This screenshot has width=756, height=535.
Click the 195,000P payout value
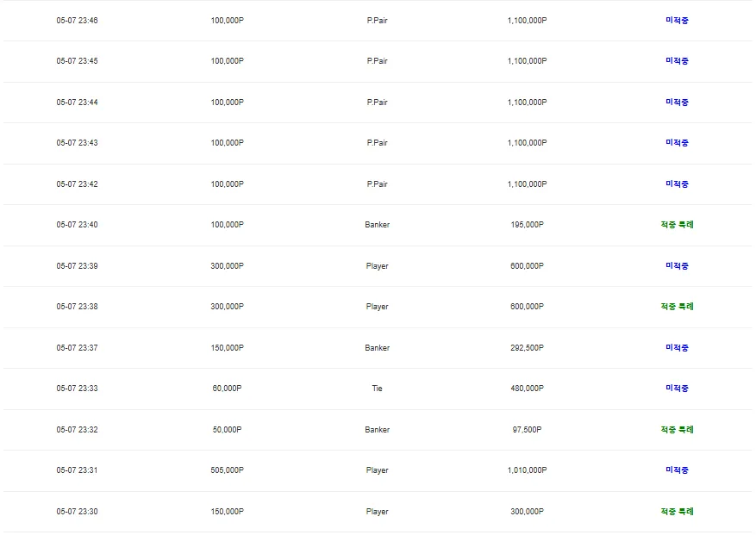coord(527,225)
